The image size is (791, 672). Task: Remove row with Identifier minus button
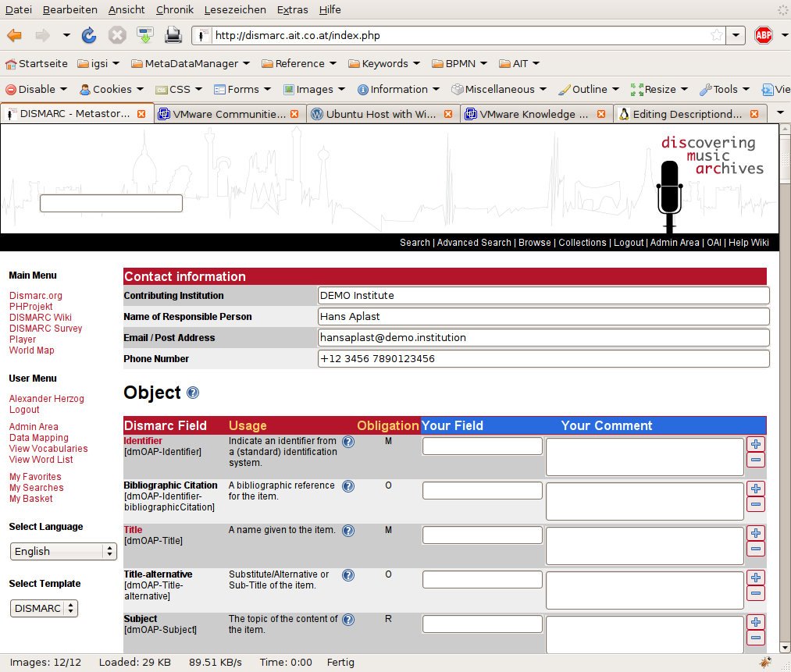pos(756,460)
